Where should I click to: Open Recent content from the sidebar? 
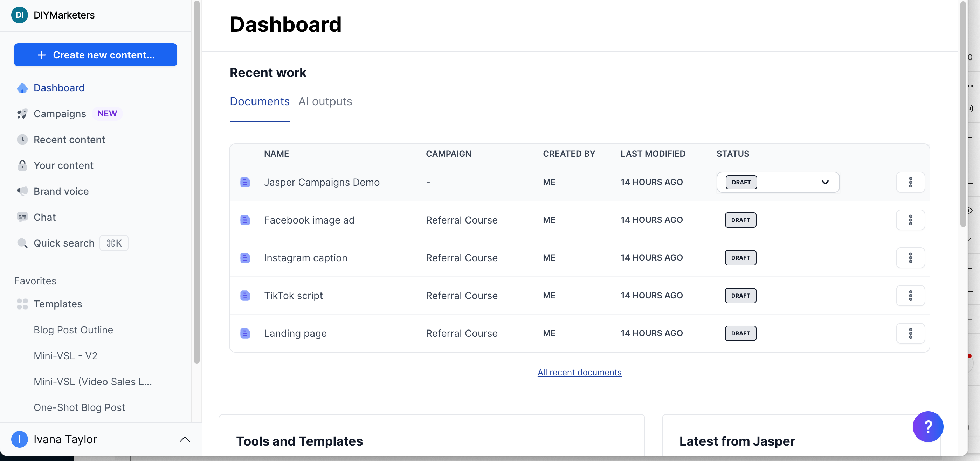69,140
